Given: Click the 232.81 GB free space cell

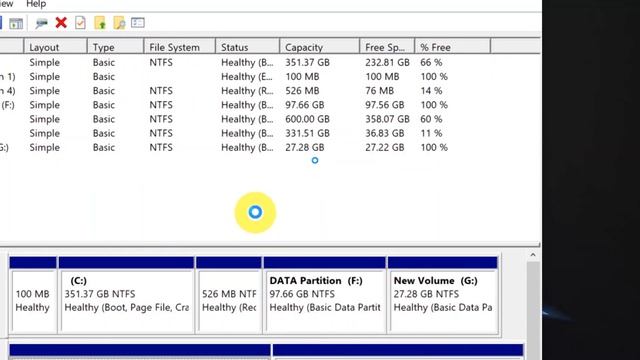Looking at the screenshot, I should pyautogui.click(x=387, y=62).
